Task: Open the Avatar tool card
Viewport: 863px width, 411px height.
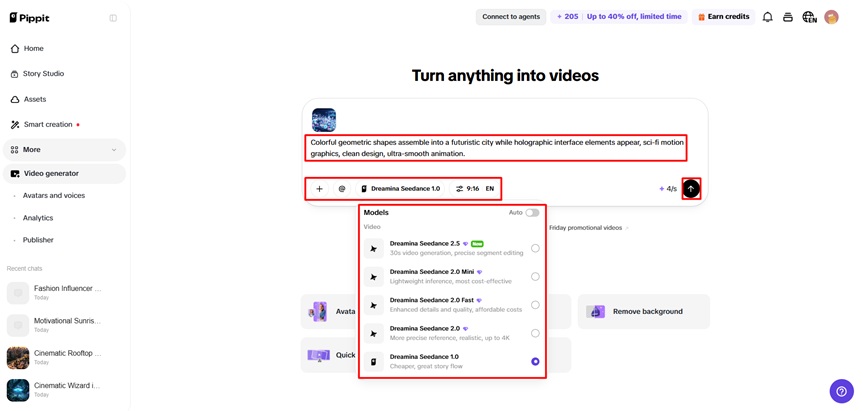Action: click(329, 311)
